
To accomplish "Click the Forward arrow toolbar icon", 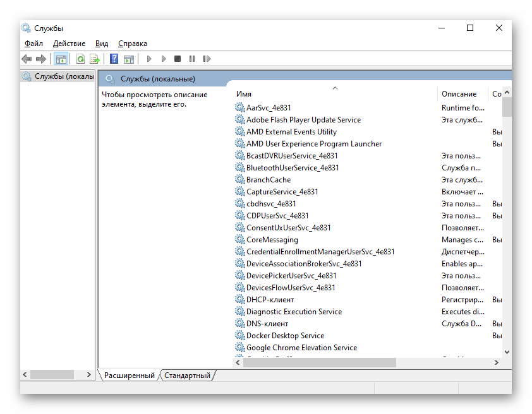I will 41,59.
